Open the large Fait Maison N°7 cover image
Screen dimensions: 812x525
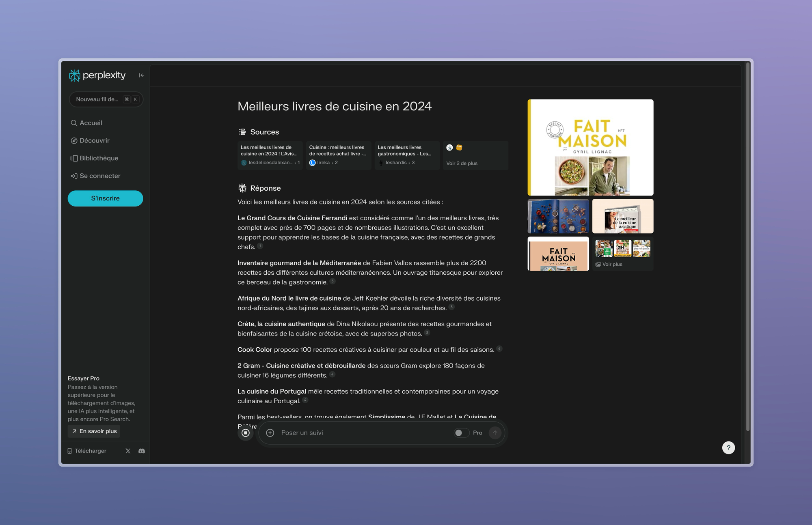pyautogui.click(x=590, y=148)
